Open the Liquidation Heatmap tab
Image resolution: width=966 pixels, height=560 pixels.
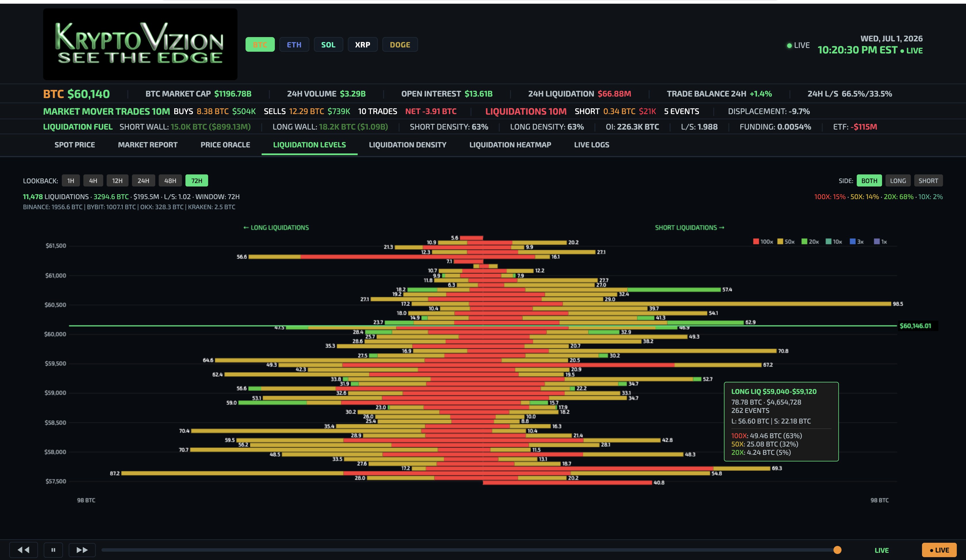pos(510,145)
